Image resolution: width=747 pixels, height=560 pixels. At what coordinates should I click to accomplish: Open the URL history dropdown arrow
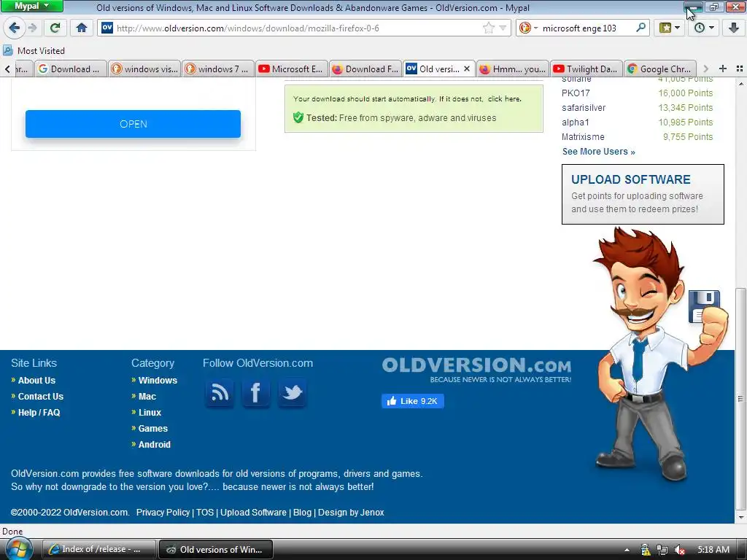pyautogui.click(x=503, y=28)
